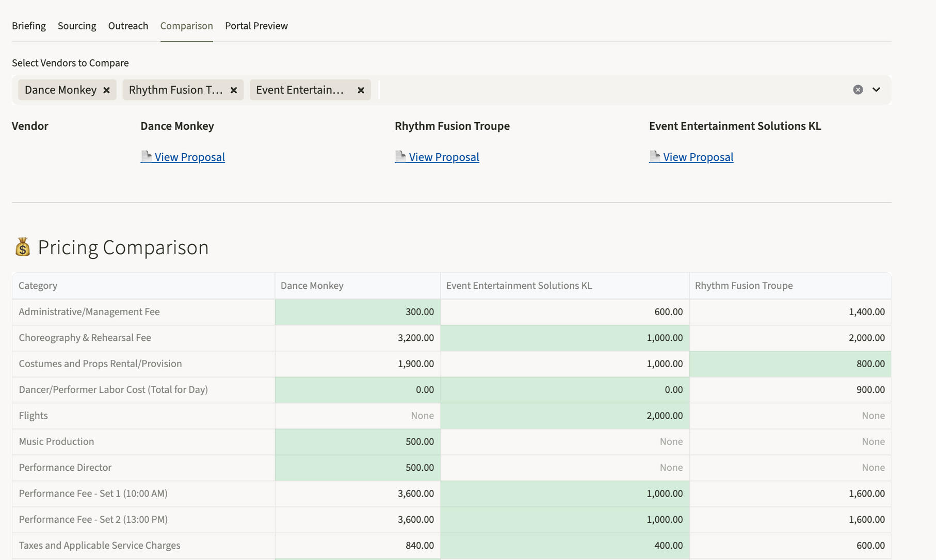Open the proposal document icon for Dance Monkey
936x560 pixels.
tap(146, 156)
